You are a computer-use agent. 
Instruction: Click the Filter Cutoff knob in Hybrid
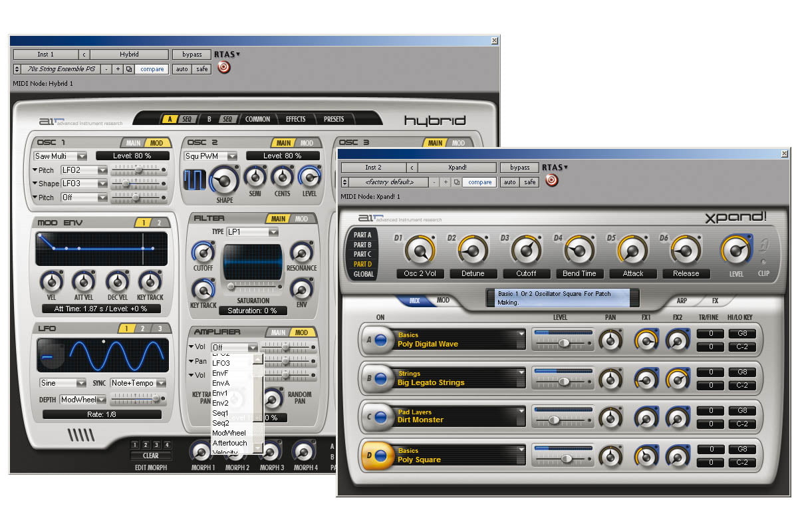(203, 252)
